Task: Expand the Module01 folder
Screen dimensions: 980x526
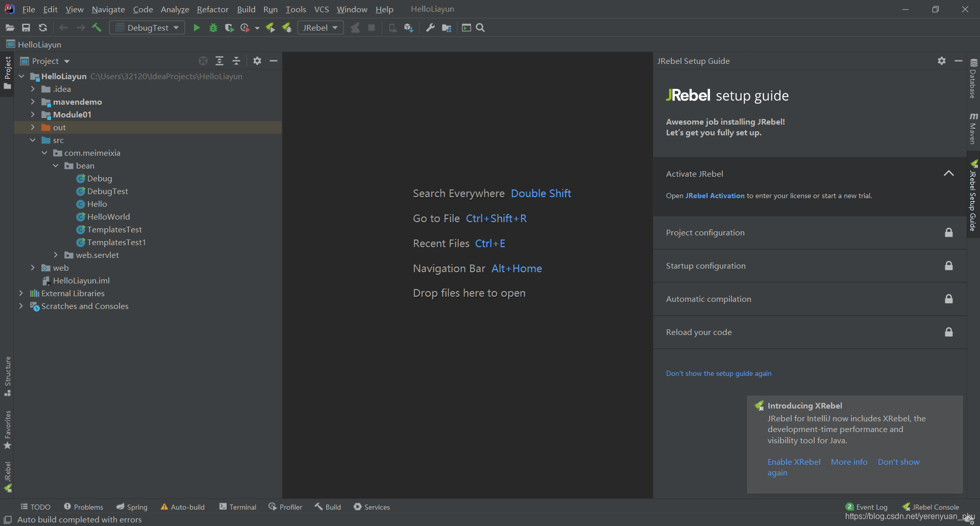Action: tap(33, 114)
